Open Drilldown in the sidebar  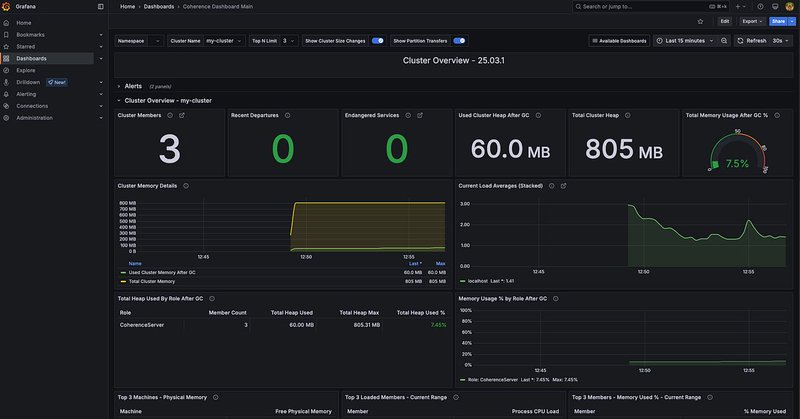tap(28, 82)
